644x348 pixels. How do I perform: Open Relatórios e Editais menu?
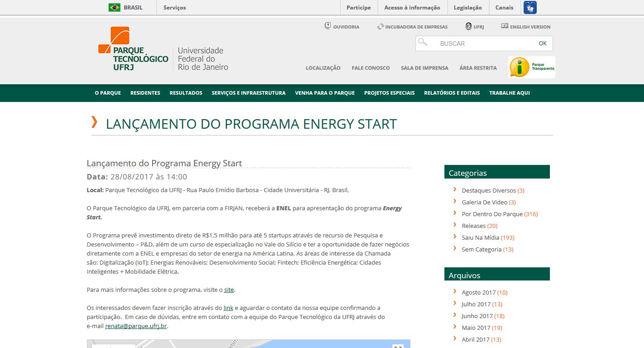[x=452, y=93]
